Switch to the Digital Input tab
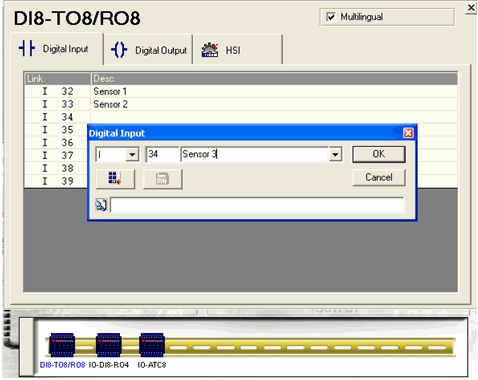478x380 pixels. [x=57, y=49]
